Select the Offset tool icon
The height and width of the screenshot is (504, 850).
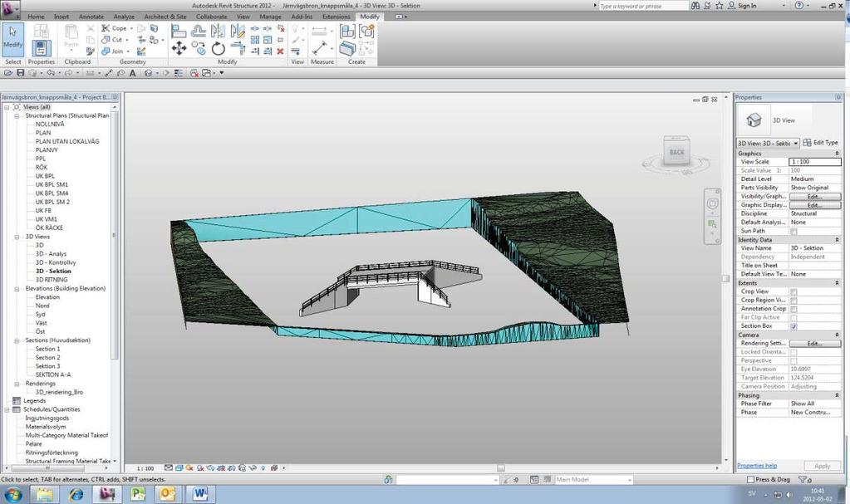point(199,32)
